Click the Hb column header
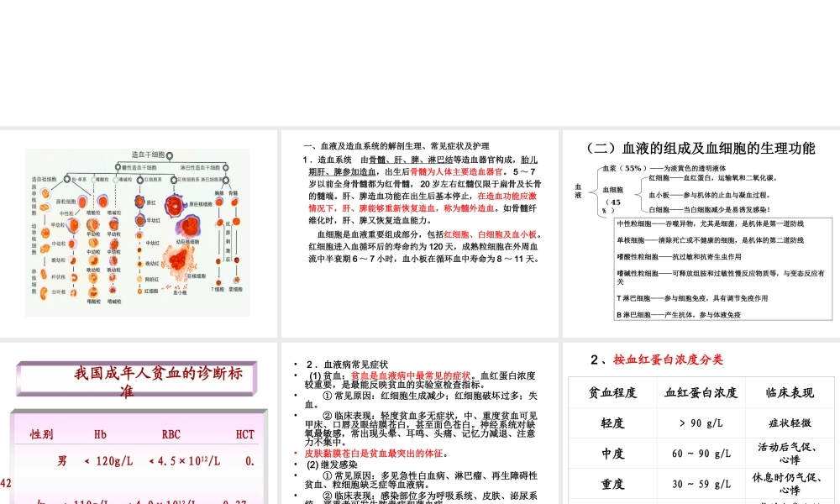The image size is (840, 504). click(100, 434)
